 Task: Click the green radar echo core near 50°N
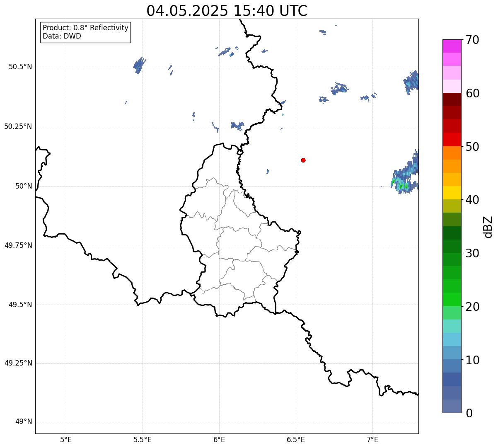(x=403, y=186)
